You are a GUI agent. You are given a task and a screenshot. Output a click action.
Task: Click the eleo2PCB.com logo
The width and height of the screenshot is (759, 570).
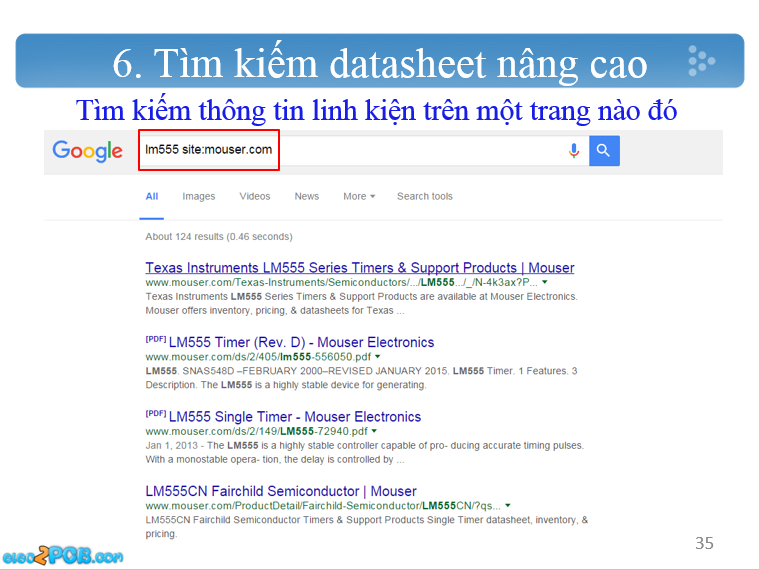coord(62,553)
